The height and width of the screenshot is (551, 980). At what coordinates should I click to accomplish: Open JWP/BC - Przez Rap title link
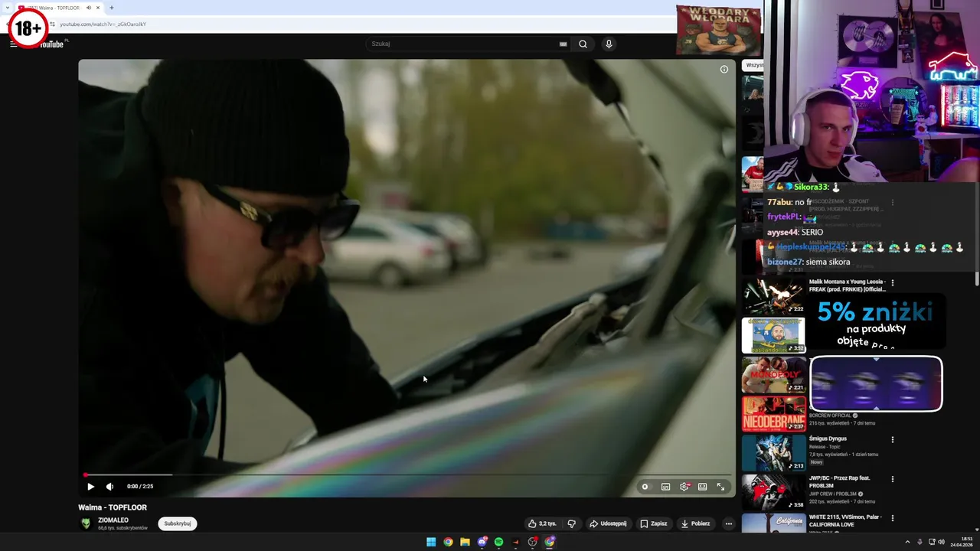pyautogui.click(x=840, y=481)
